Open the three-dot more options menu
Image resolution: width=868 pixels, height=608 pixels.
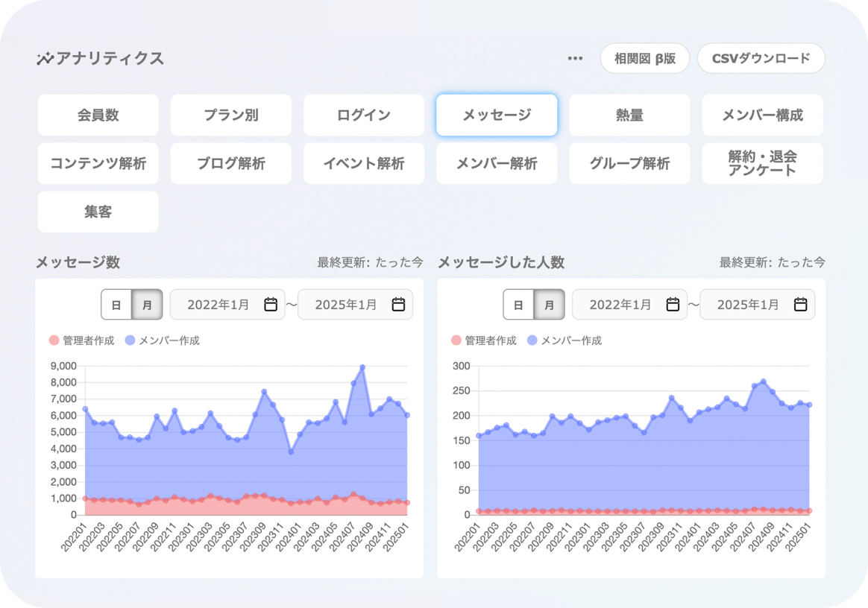(575, 59)
